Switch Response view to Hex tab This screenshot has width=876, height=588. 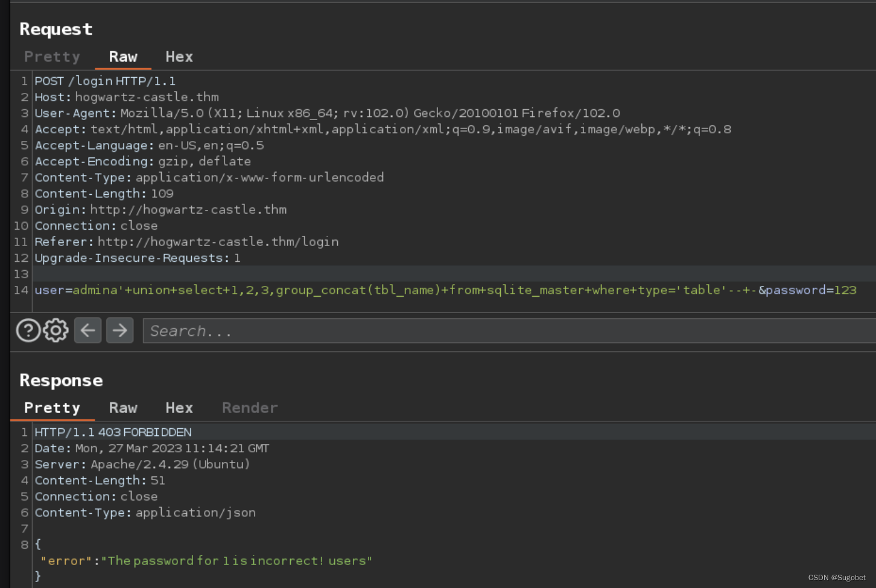179,408
